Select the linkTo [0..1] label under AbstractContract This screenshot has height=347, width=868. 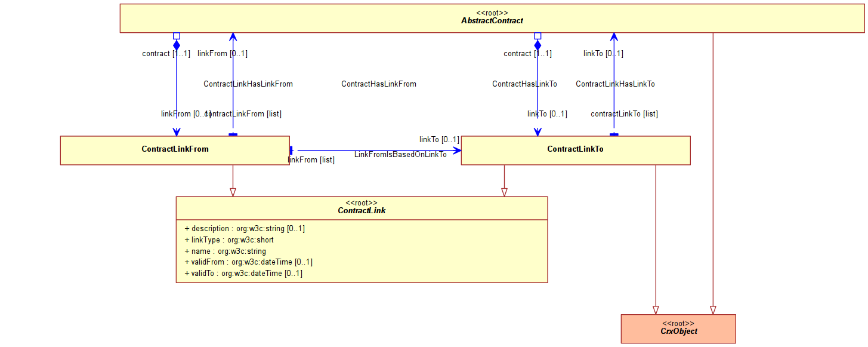click(x=603, y=54)
